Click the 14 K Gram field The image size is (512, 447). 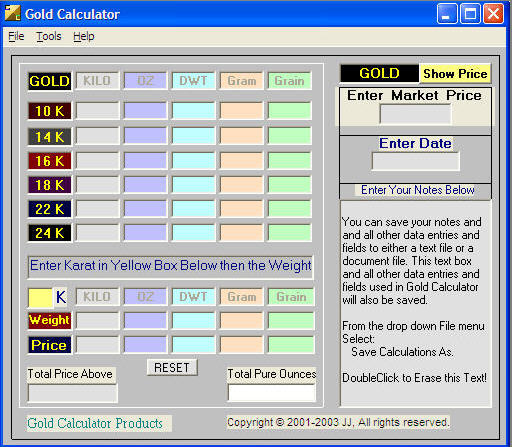(241, 136)
